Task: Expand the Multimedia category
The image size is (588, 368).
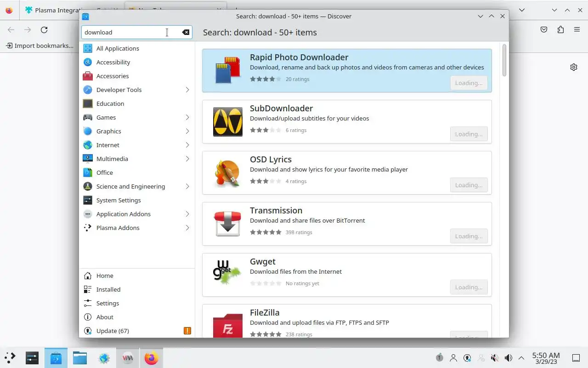Action: pyautogui.click(x=187, y=159)
